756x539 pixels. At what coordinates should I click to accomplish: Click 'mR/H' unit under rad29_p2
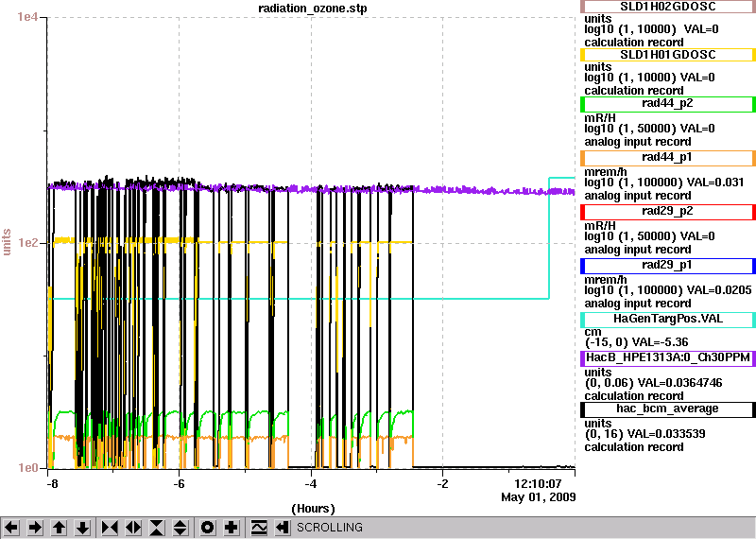pyautogui.click(x=600, y=226)
